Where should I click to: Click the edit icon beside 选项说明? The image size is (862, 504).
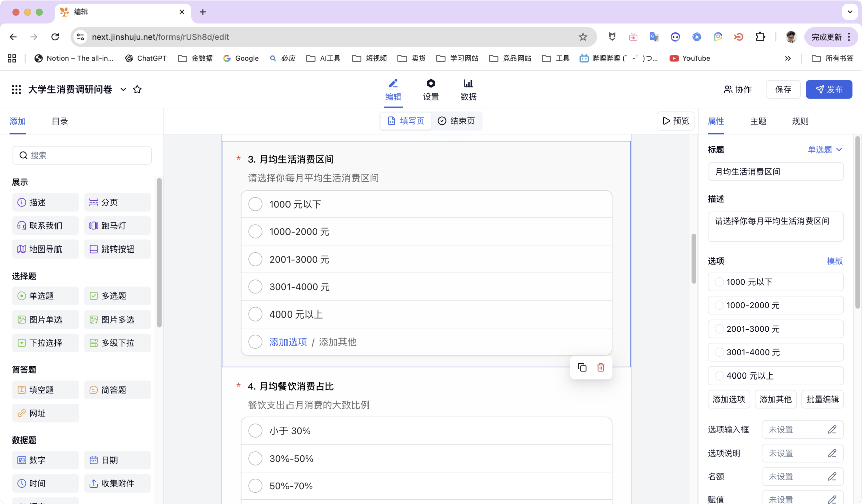click(x=832, y=453)
